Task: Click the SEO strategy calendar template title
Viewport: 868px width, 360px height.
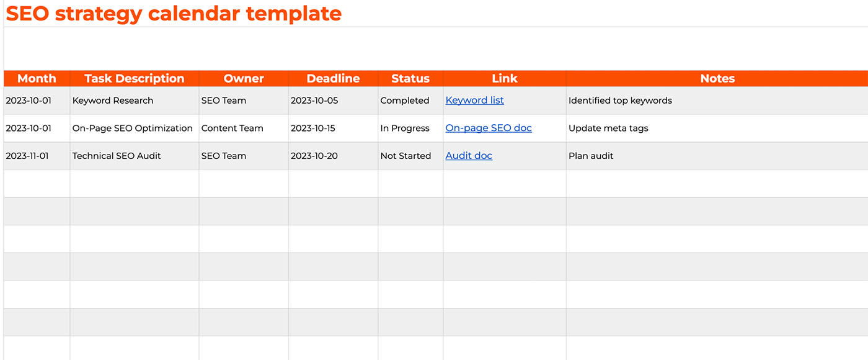Action: (174, 13)
